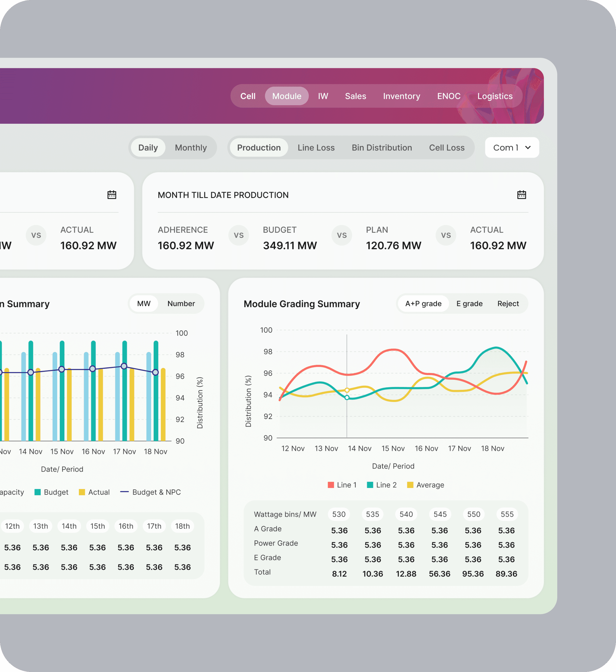Open the Line Loss tab
The height and width of the screenshot is (672, 616).
[x=316, y=148]
